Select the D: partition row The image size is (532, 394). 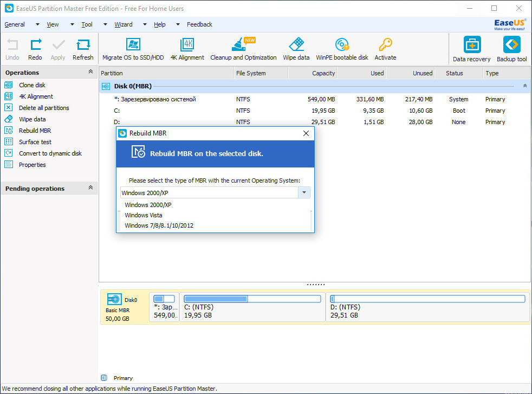[x=315, y=122]
